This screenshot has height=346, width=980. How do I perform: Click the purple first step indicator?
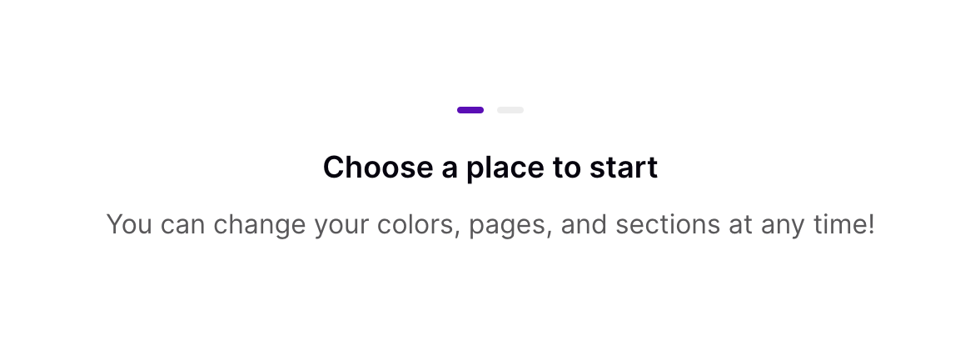pos(470,110)
